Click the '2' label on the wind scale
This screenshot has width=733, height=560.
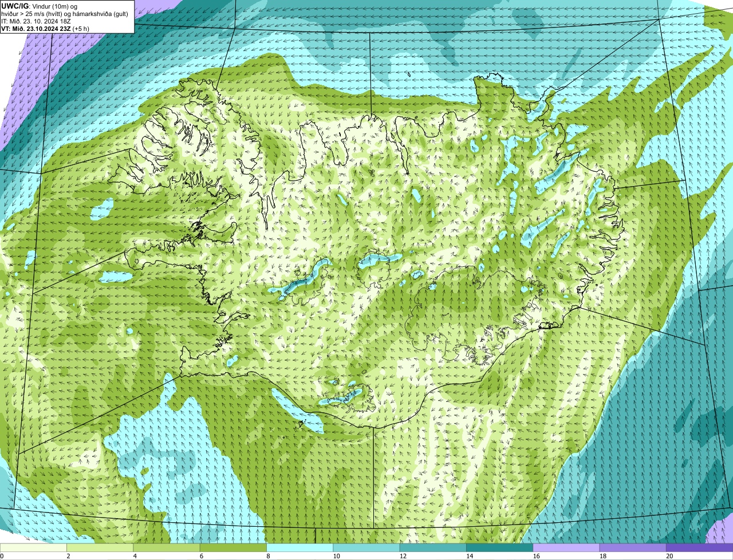(68, 556)
